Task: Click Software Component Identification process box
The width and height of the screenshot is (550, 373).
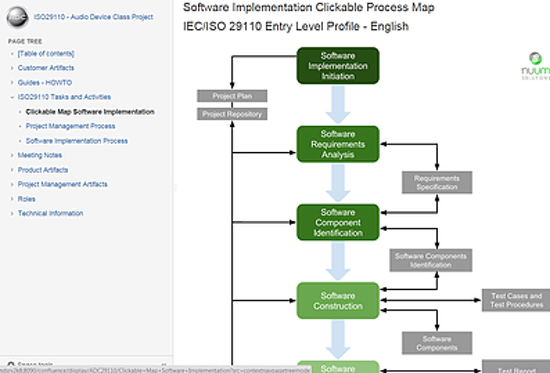Action: pos(338,222)
